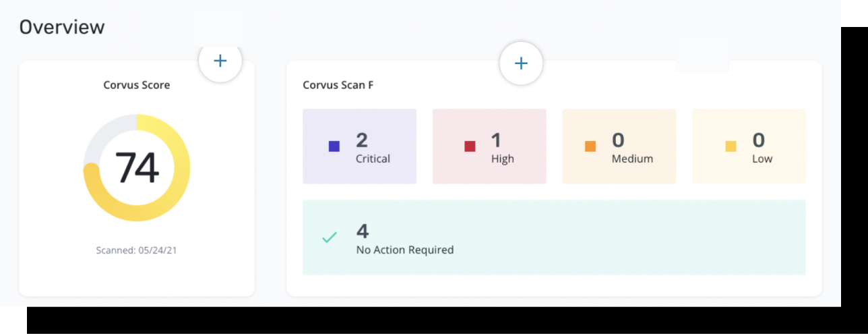The height and width of the screenshot is (334, 868).
Task: Click the score 74 in the donut
Action: (x=137, y=168)
